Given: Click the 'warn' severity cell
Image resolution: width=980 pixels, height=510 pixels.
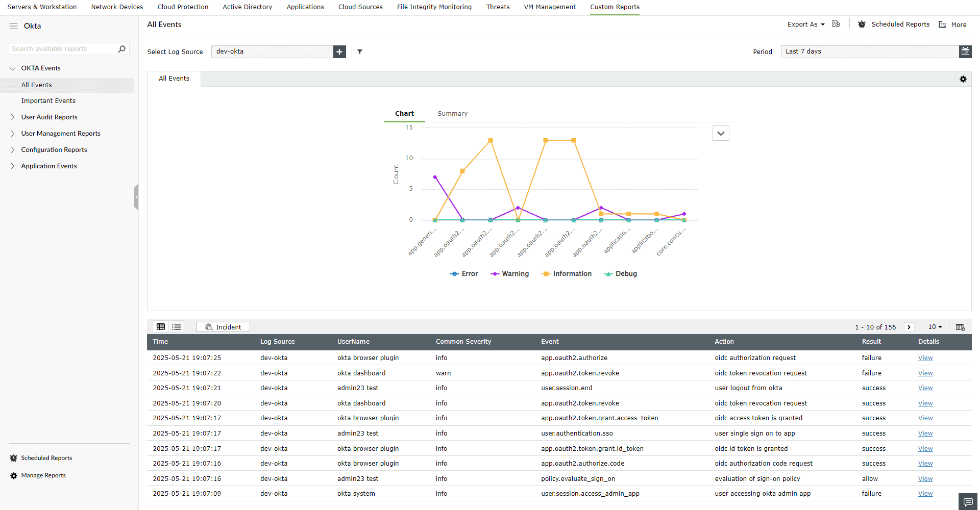Looking at the screenshot, I should pyautogui.click(x=443, y=373).
